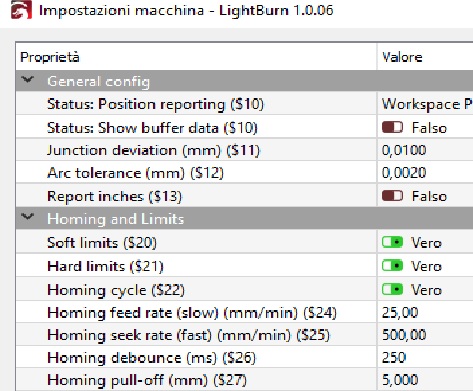Turn off Hard limits ($21) switch
This screenshot has height=391, width=473.
click(392, 265)
